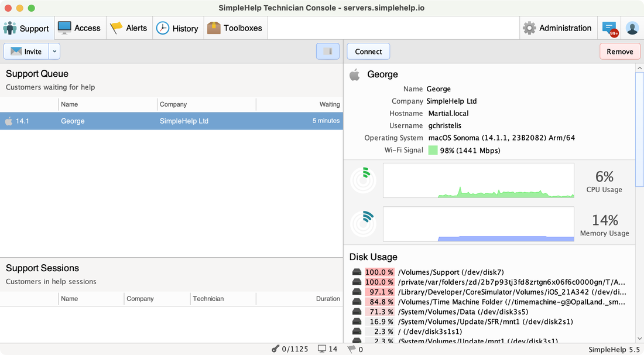This screenshot has width=644, height=355.
Task: Click the Invite button
Action: click(x=26, y=52)
